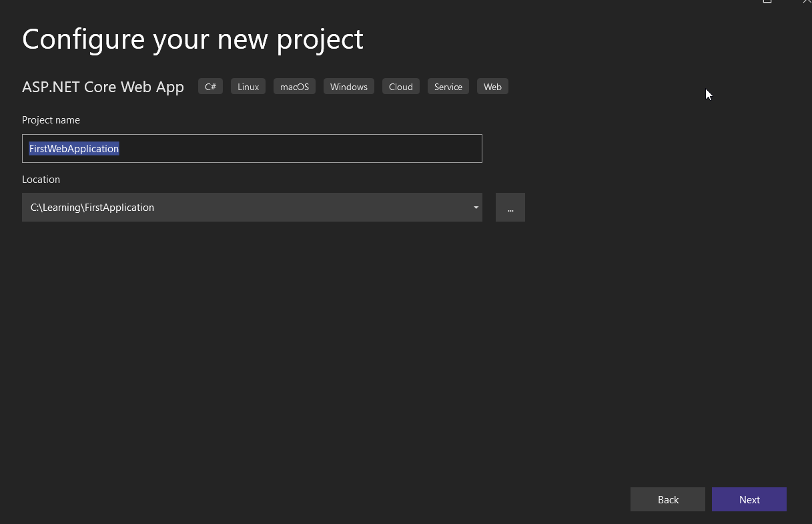Click the Web project type tag
The height and width of the screenshot is (524, 812).
click(x=492, y=87)
